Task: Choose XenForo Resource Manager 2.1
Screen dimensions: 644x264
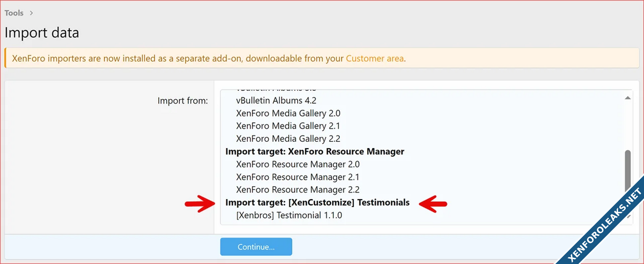Action: (298, 177)
